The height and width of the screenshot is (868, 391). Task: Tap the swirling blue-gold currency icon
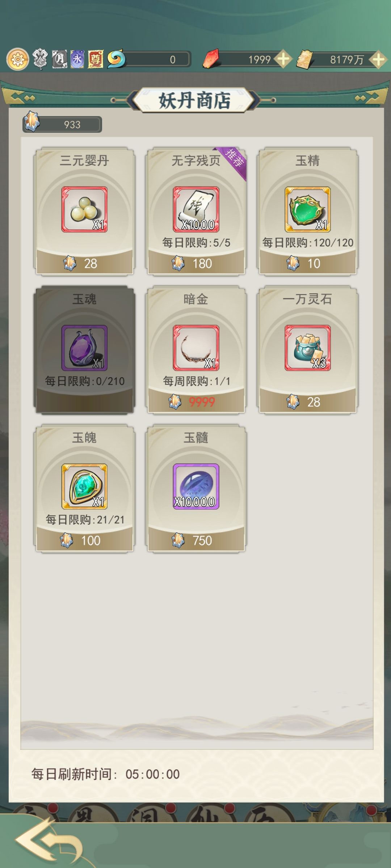coord(116,59)
